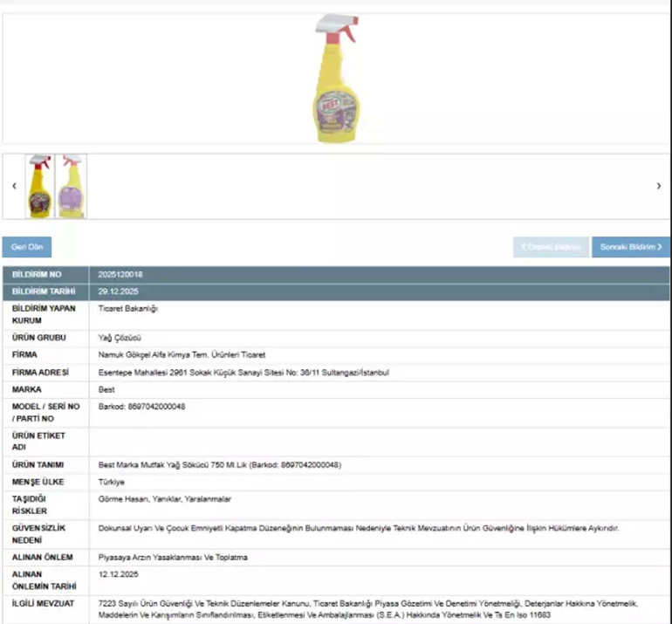
Task: Click the Önceki Bildirim button
Action: coord(551,247)
